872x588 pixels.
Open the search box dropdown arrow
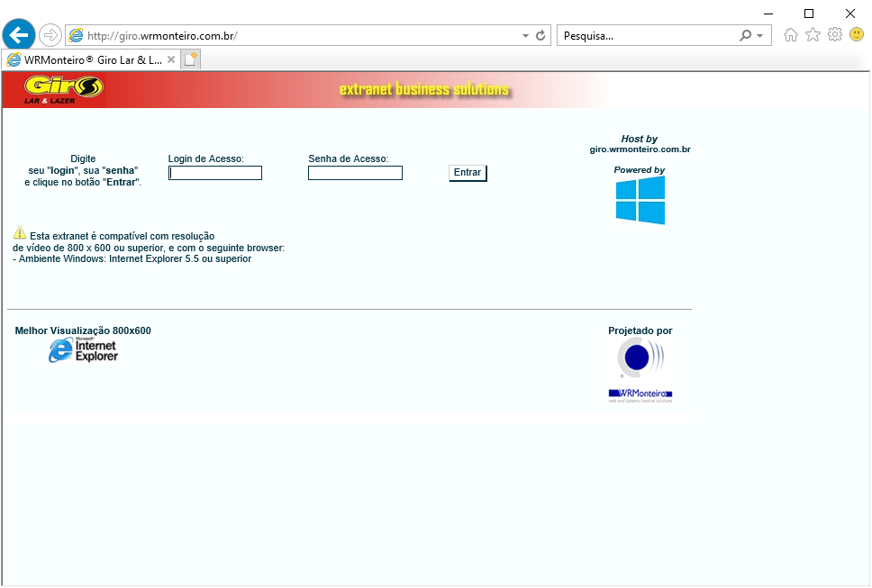point(761,34)
